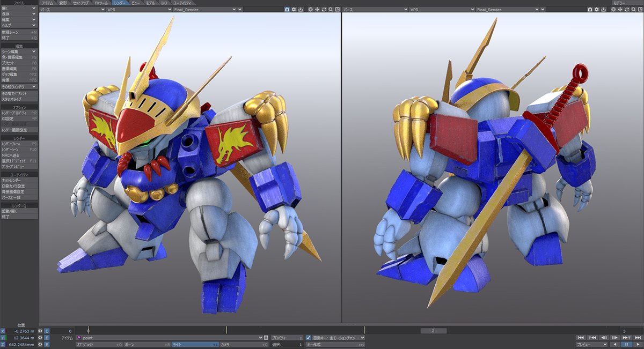644x349 pixels.
Task: Open the envelope E button for Y channel
Action: 47,338
